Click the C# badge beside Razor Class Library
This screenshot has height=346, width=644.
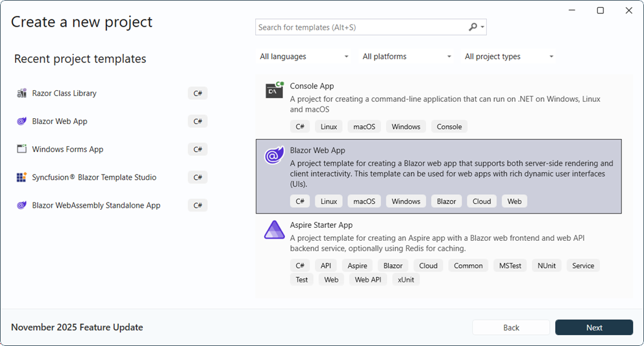coord(197,93)
